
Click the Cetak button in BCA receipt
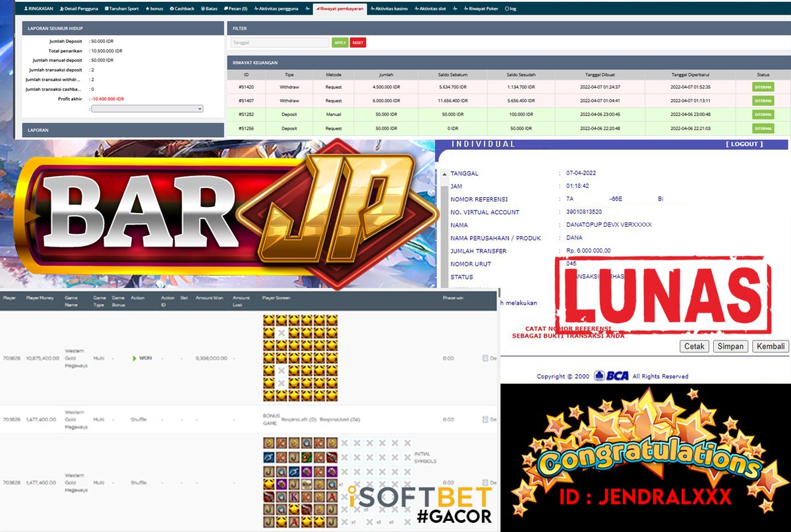click(x=695, y=346)
